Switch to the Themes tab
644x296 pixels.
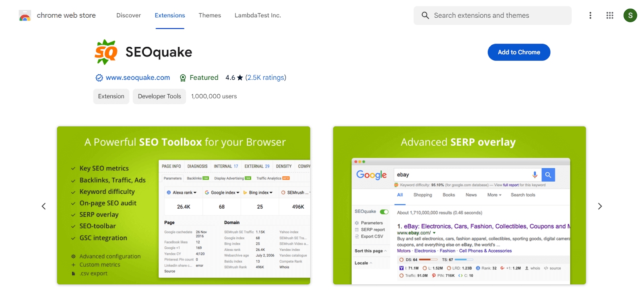[210, 15]
